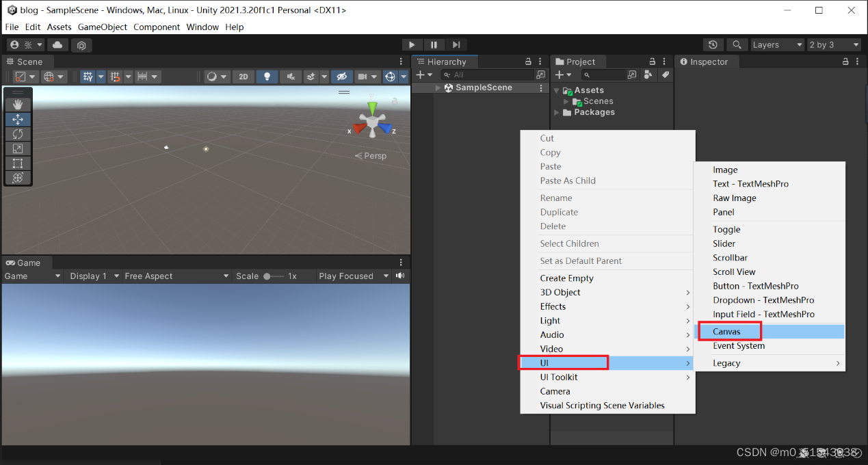868x465 pixels.
Task: Open the Layers dropdown
Action: [x=776, y=44]
